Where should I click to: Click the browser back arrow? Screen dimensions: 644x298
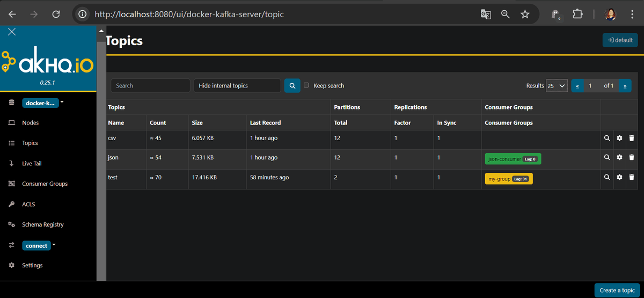coord(12,14)
